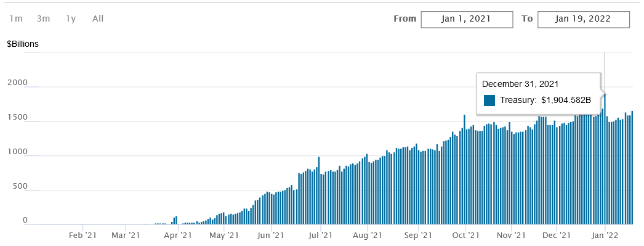Click the Jan '22 axis label
644x246 pixels.
tap(605, 236)
